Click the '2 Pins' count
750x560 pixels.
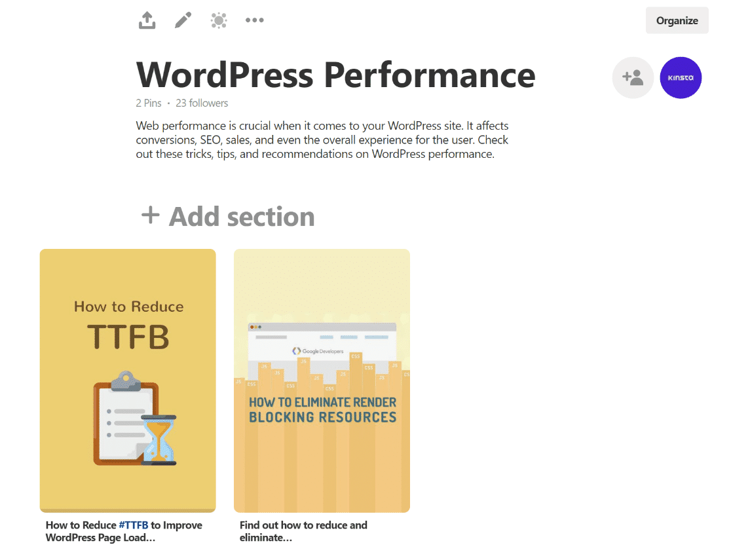pyautogui.click(x=148, y=103)
